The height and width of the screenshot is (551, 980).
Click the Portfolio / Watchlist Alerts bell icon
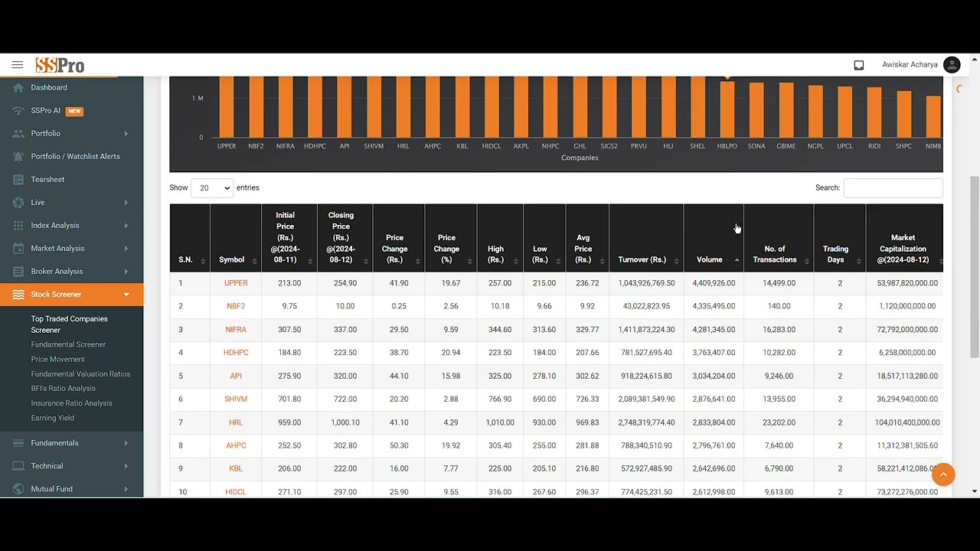[18, 156]
